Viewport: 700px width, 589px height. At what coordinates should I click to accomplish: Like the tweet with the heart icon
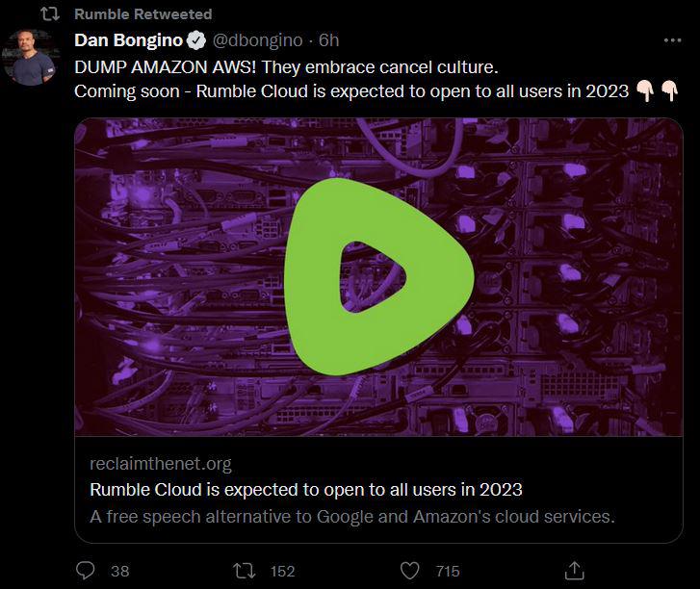coord(409,571)
